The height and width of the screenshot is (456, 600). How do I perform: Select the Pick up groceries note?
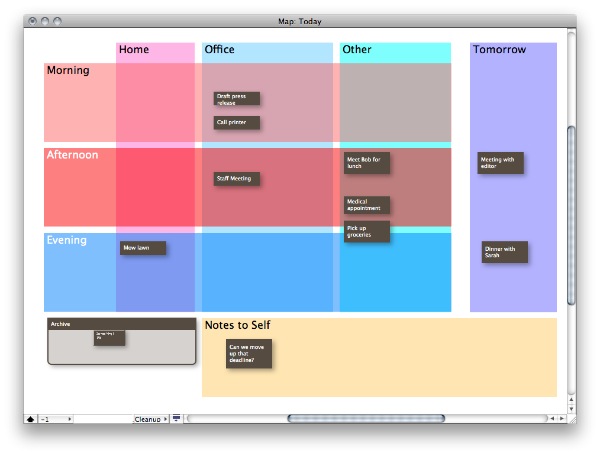pos(366,231)
